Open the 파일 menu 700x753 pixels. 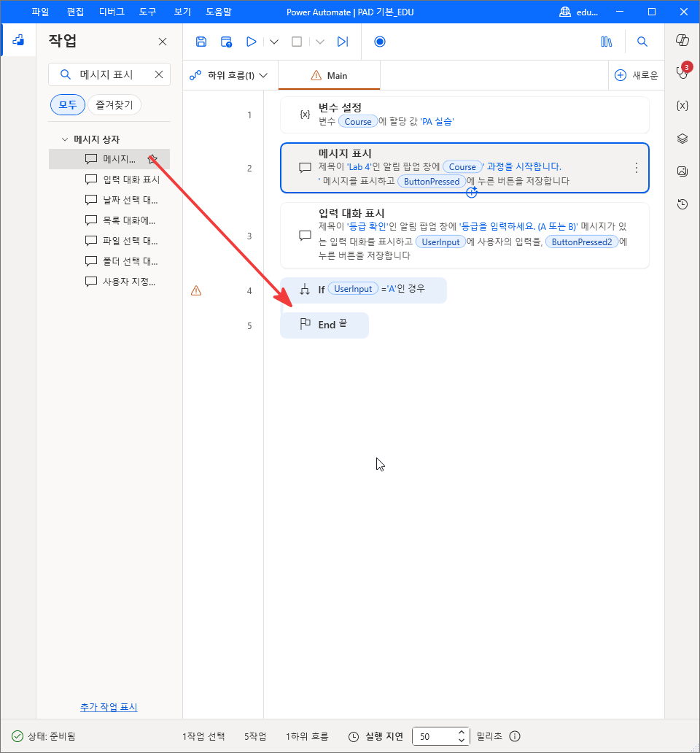tap(40, 12)
